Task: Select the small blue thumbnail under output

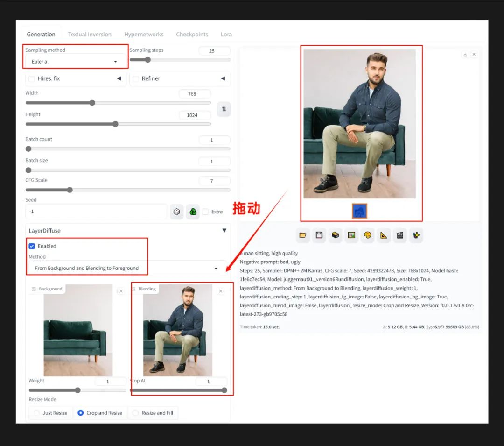Action: click(359, 211)
